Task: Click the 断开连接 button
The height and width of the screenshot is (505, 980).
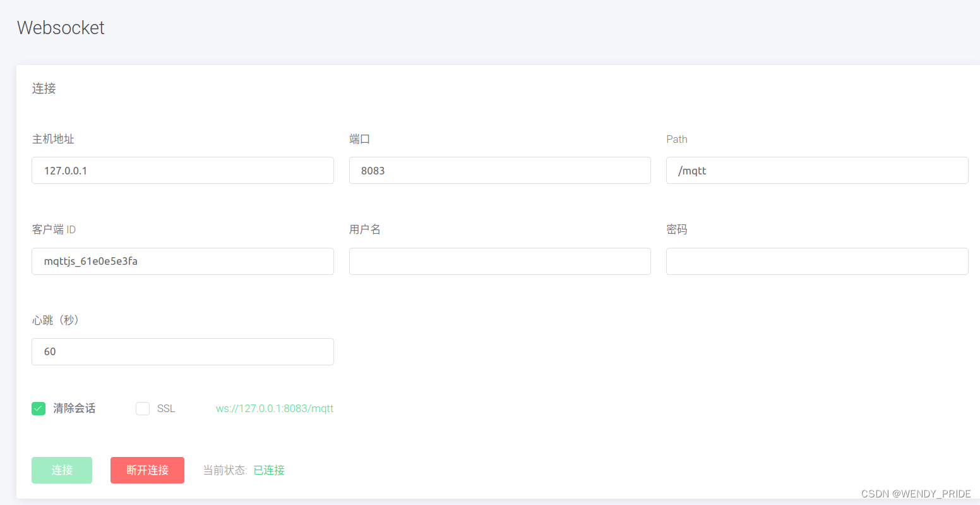Action: (147, 470)
